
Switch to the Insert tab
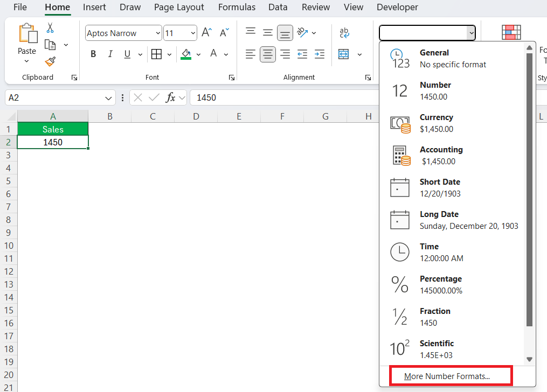(x=94, y=7)
